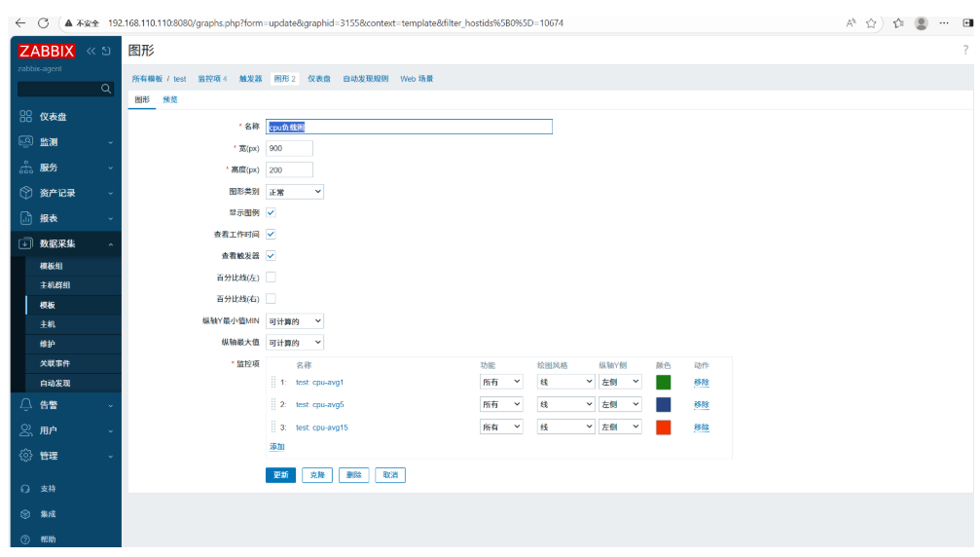Image resolution: width=980 pixels, height=557 pixels.
Task: Open the test: cpu-avg15 item link
Action: pos(321,427)
